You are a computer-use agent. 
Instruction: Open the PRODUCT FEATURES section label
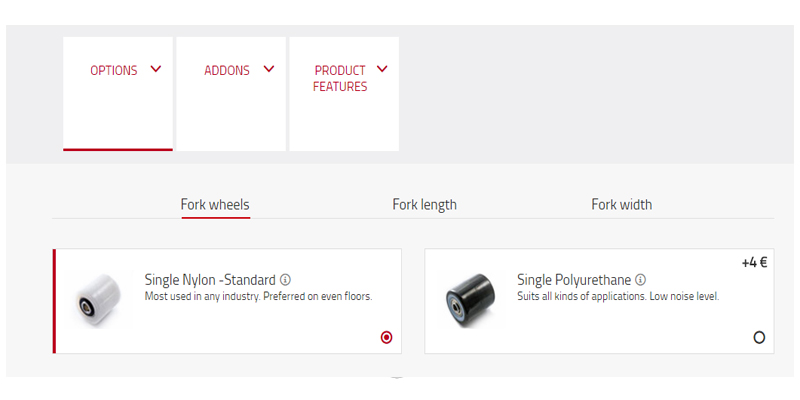point(339,79)
